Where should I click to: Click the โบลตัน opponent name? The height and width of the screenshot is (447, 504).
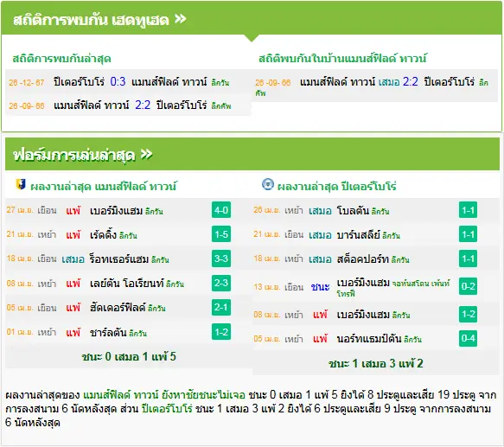(x=353, y=211)
